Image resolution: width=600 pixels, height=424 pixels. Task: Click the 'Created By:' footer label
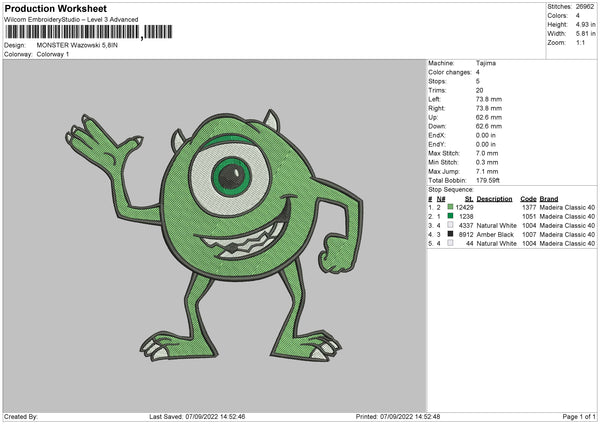[21, 416]
